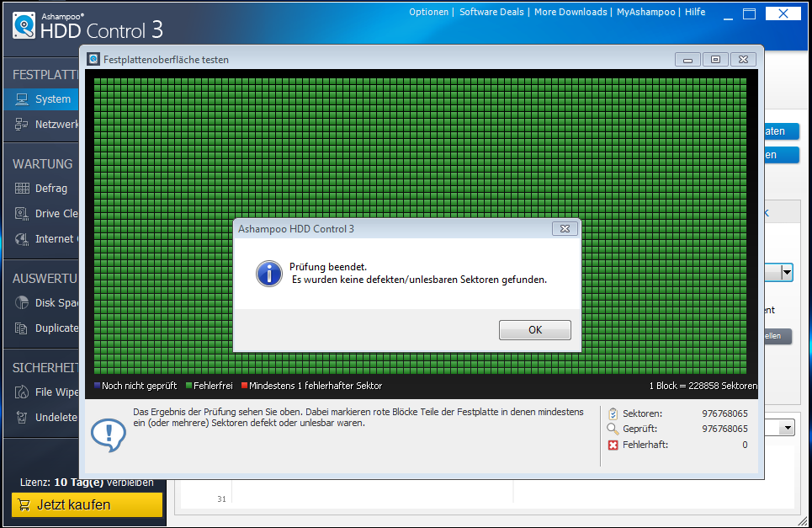Open MyAshampoo link
Image resolution: width=812 pixels, height=528 pixels.
(x=645, y=12)
